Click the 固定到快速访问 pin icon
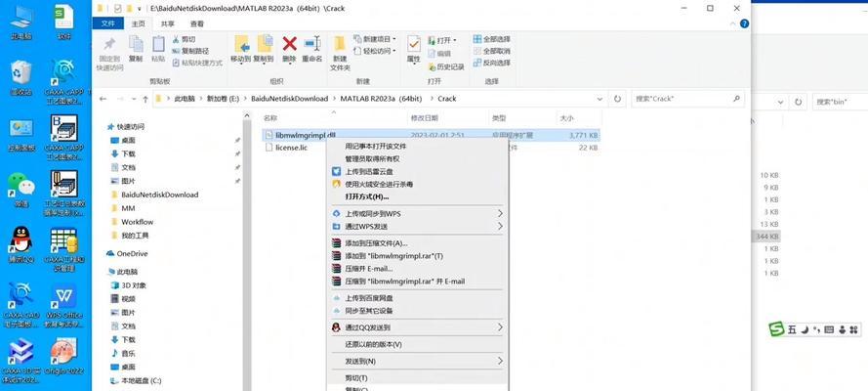868x391 pixels. click(x=109, y=44)
